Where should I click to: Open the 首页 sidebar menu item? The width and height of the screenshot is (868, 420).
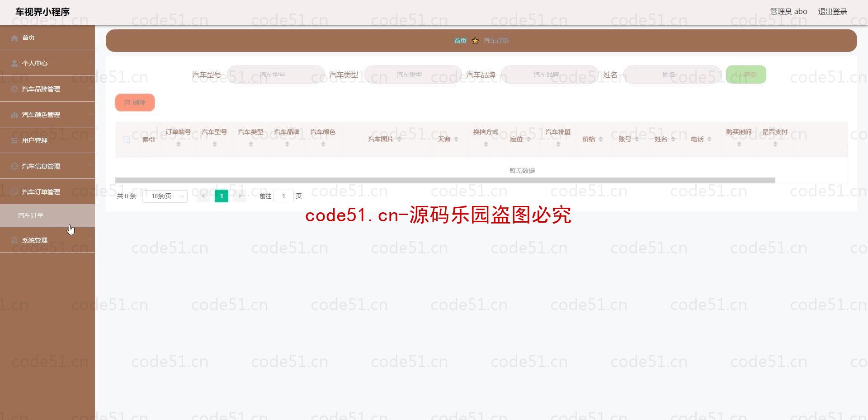pyautogui.click(x=47, y=37)
